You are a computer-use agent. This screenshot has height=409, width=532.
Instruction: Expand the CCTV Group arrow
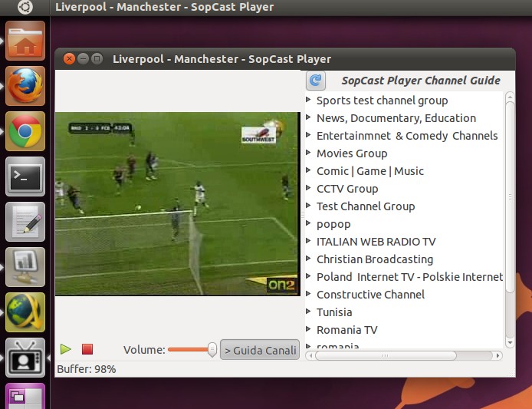(308, 187)
